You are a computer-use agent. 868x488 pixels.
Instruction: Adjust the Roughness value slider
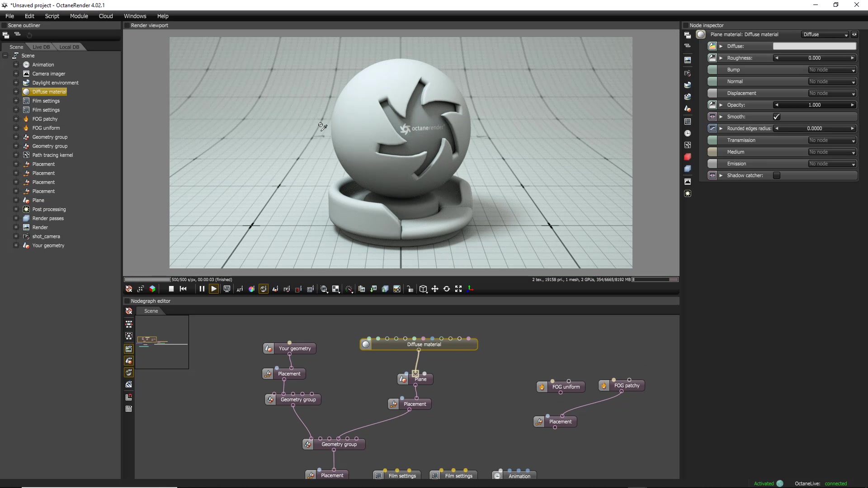click(x=815, y=58)
